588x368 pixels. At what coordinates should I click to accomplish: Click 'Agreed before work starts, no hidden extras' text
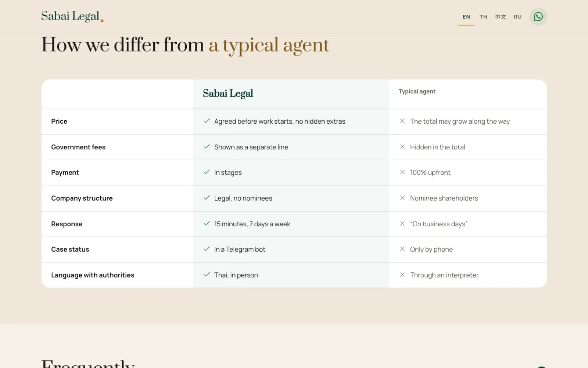(x=280, y=121)
